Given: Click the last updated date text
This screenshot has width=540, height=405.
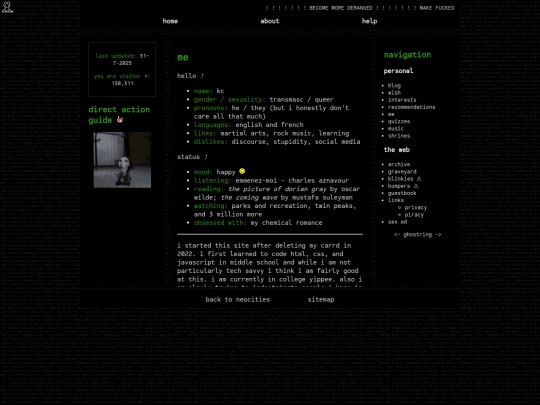Looking at the screenshot, I should 122,59.
